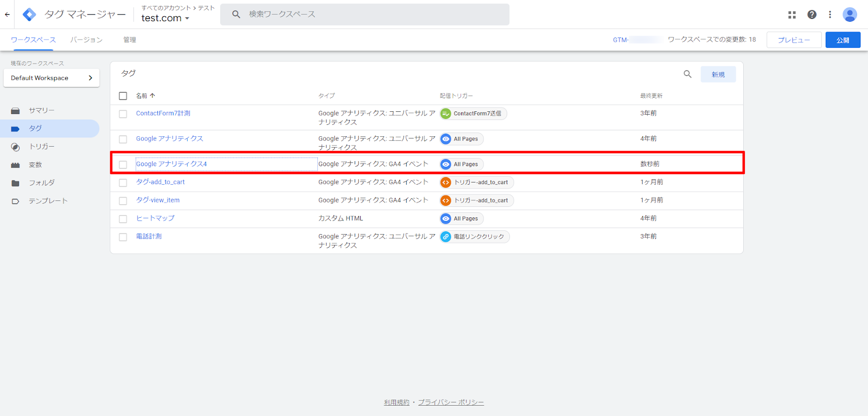868x416 pixels.
Task: Check the ContactForm7計測 row checkbox
Action: pyautogui.click(x=123, y=114)
